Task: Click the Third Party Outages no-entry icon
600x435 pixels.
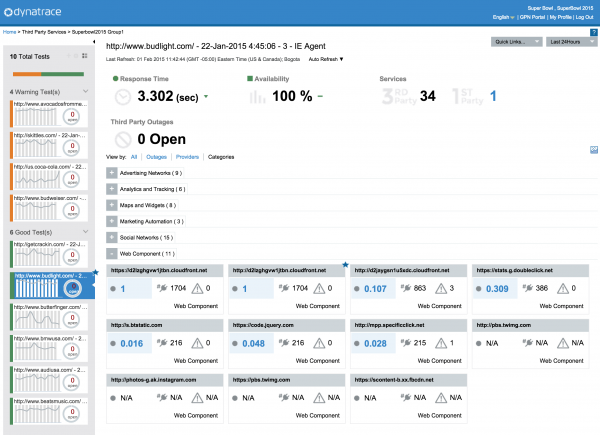Action: coord(123,140)
